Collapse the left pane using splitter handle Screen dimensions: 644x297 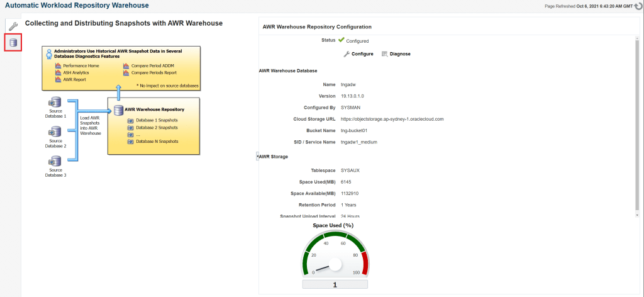pos(257,155)
